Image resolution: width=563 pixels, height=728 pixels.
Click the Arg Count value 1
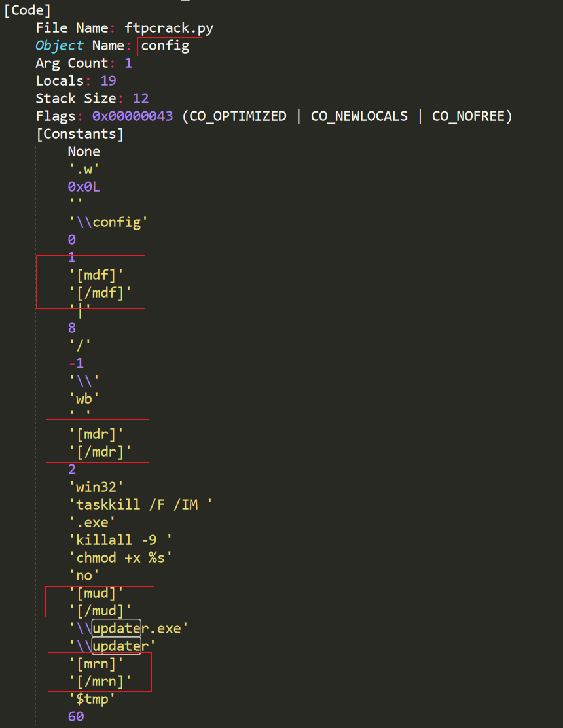tap(128, 63)
